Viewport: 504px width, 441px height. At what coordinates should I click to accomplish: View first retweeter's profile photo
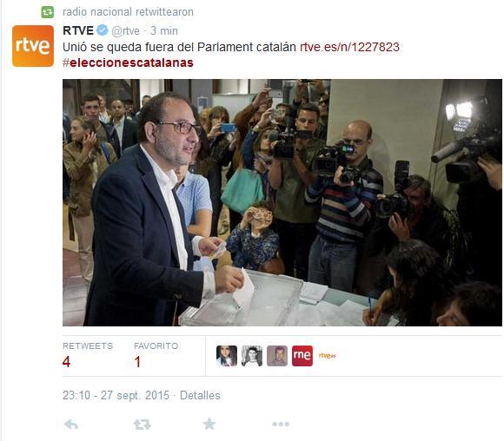pos(227,356)
